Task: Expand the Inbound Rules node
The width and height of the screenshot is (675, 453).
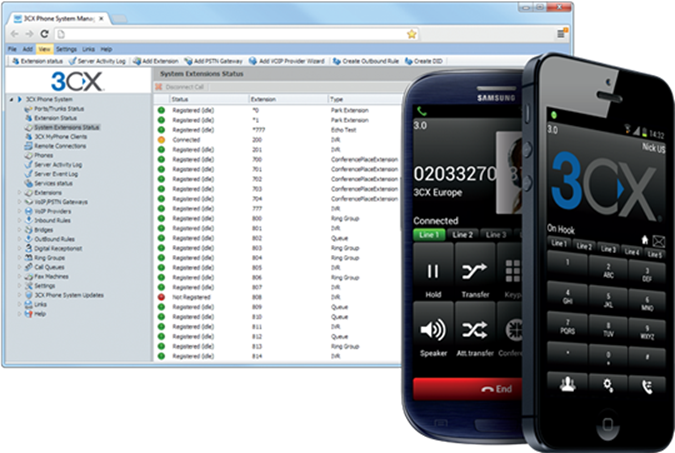Action: click(19, 220)
